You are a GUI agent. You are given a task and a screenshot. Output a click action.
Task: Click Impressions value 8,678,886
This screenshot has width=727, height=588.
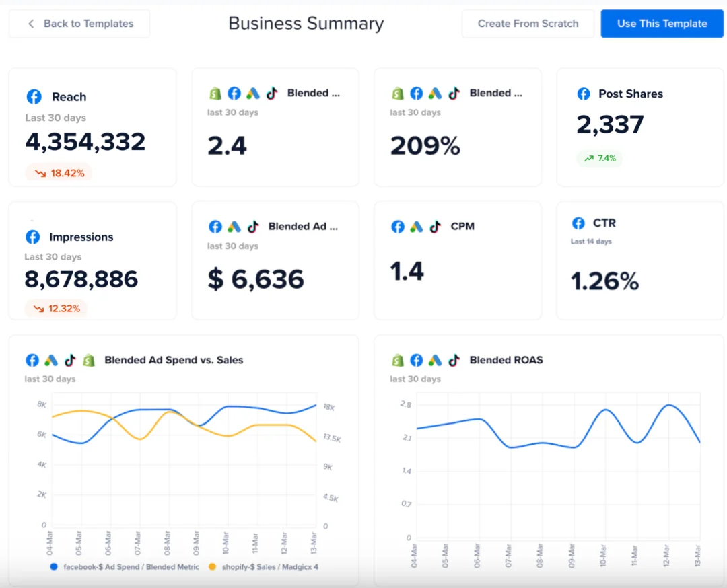pyautogui.click(x=81, y=279)
